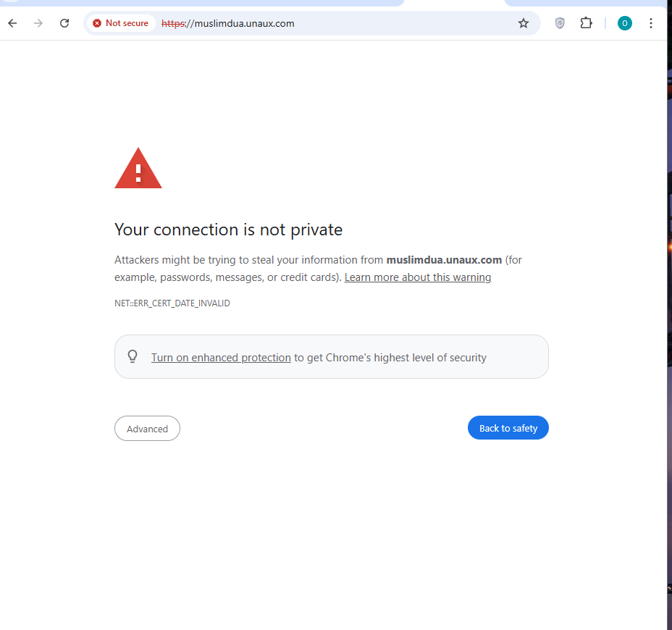
Task: Click the address bar URL text
Action: click(228, 24)
